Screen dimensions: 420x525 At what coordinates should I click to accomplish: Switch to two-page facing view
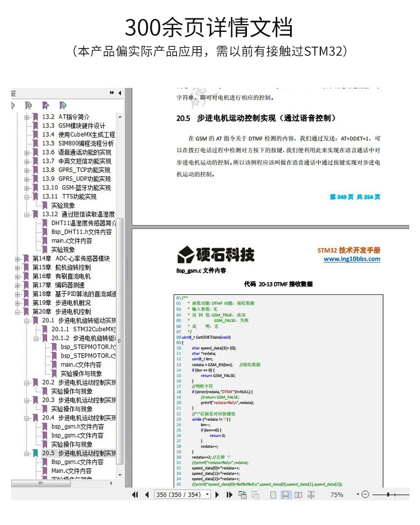(x=298, y=495)
